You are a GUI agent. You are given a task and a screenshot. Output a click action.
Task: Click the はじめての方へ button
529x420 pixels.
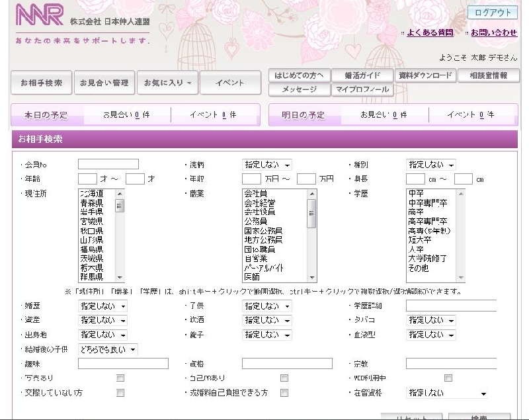click(x=298, y=75)
